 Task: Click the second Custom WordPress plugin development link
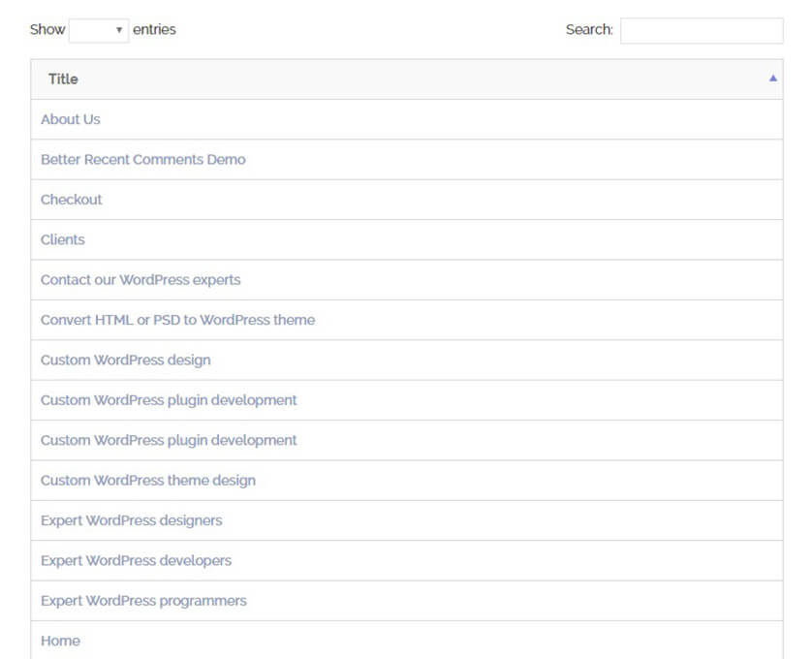169,440
